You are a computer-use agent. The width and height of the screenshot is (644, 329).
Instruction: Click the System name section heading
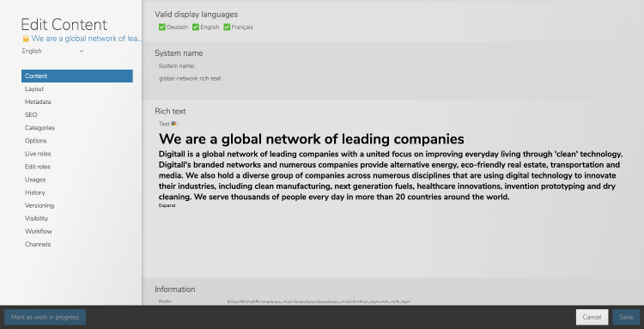coord(179,53)
